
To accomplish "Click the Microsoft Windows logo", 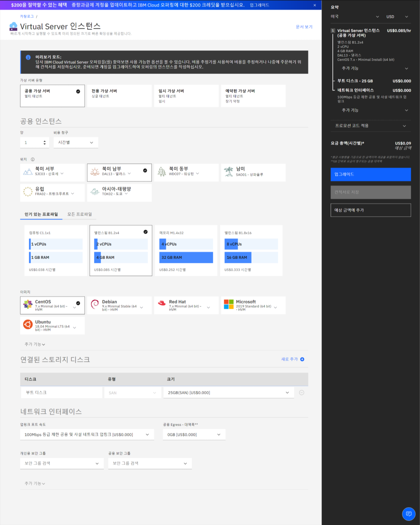I will click(229, 304).
